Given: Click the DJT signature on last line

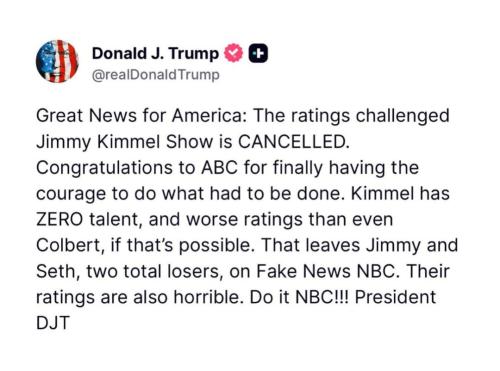Looking at the screenshot, I should (53, 323).
